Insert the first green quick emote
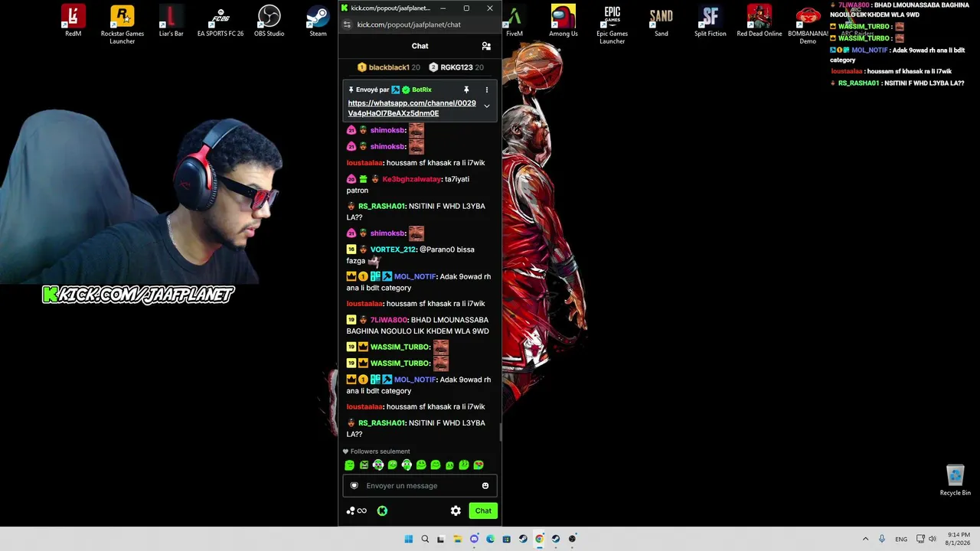The width and height of the screenshot is (980, 551). point(350,465)
